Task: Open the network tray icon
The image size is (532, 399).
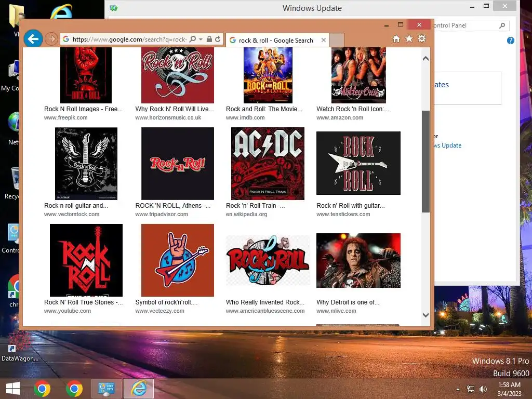Action: click(x=471, y=389)
